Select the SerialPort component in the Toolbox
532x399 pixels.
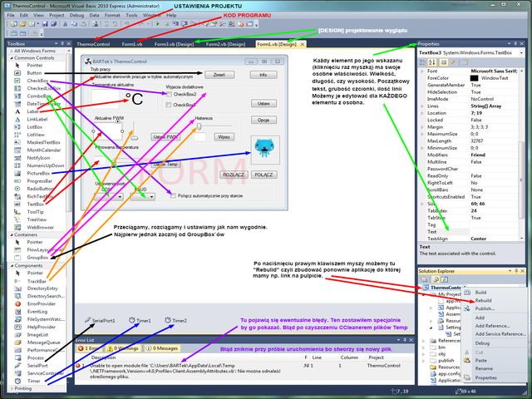tap(37, 366)
